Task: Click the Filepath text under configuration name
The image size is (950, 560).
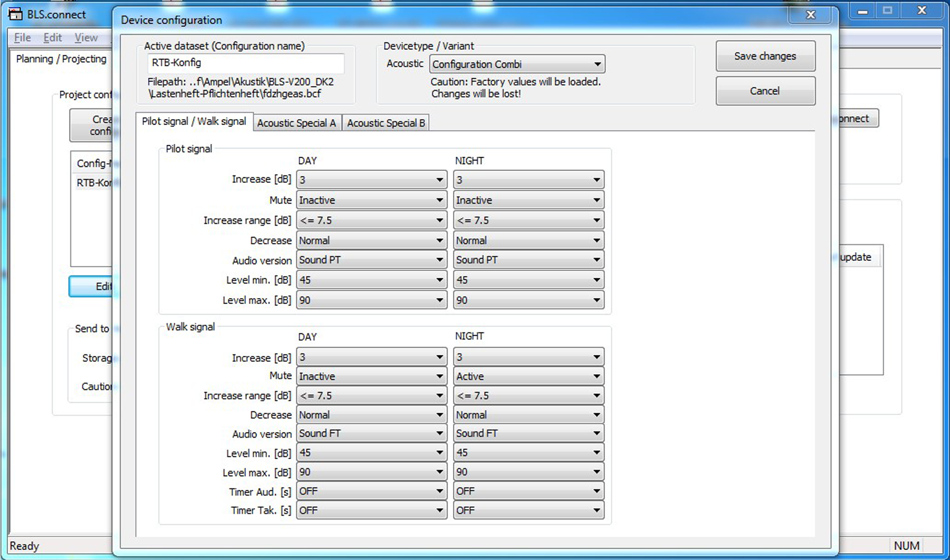Action: (241, 88)
